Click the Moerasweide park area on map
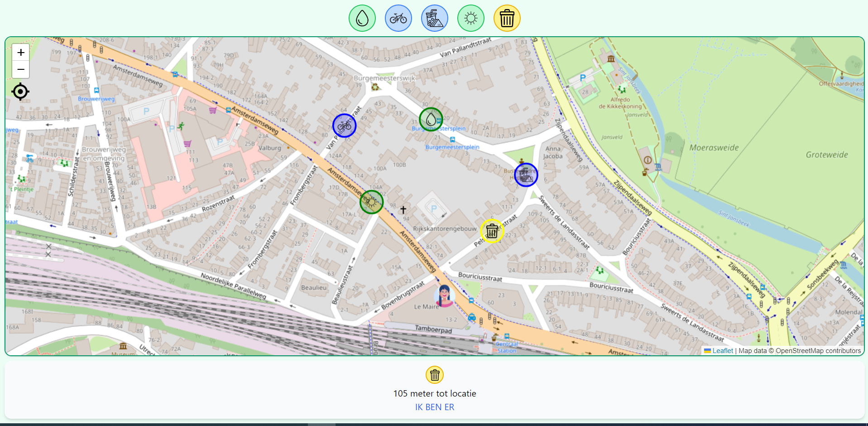868x426 pixels. tap(714, 148)
